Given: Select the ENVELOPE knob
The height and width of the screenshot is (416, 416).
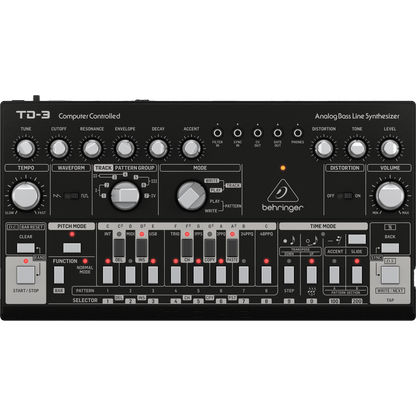Looking at the screenshot, I should (x=125, y=148).
